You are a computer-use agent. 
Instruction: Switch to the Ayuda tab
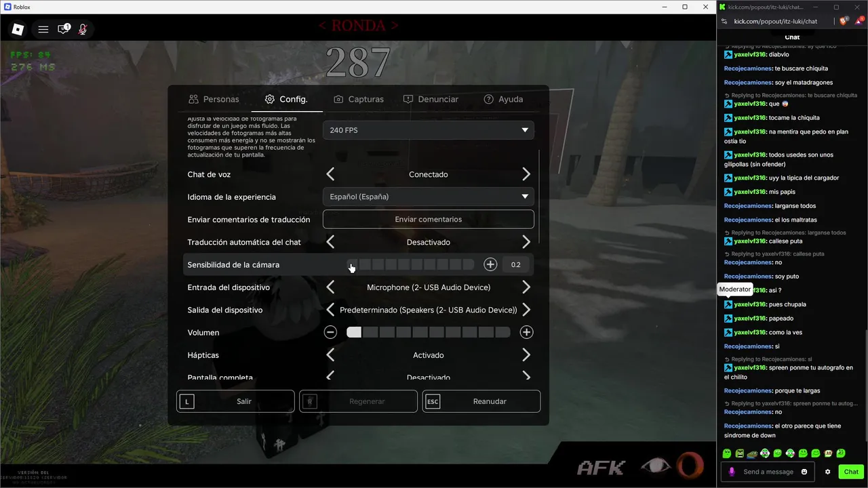click(503, 99)
